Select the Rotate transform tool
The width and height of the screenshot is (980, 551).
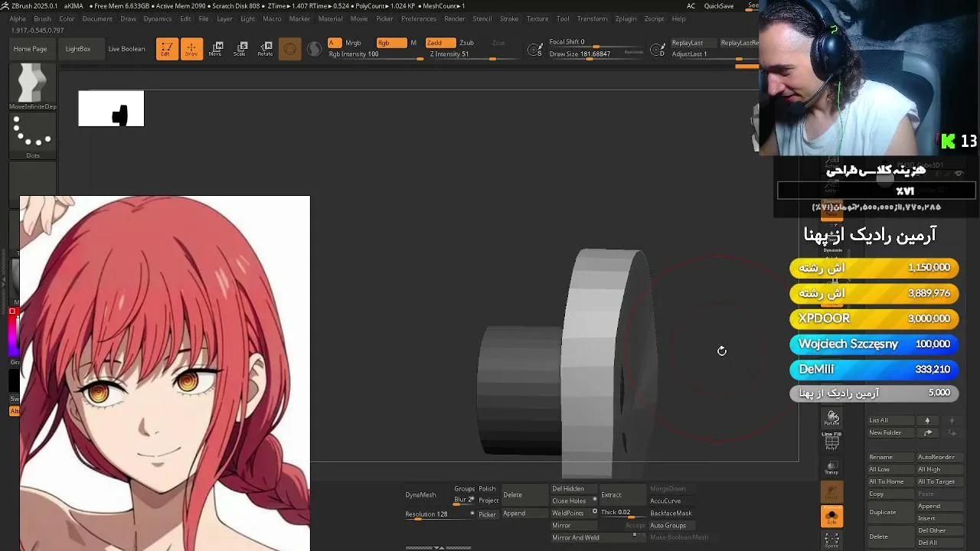click(265, 49)
